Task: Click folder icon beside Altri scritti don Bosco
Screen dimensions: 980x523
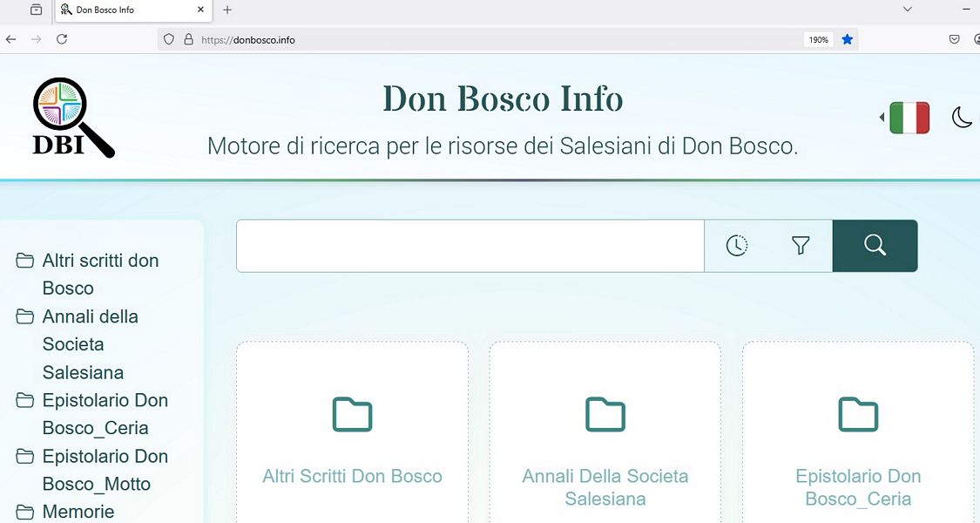Action: tap(25, 261)
